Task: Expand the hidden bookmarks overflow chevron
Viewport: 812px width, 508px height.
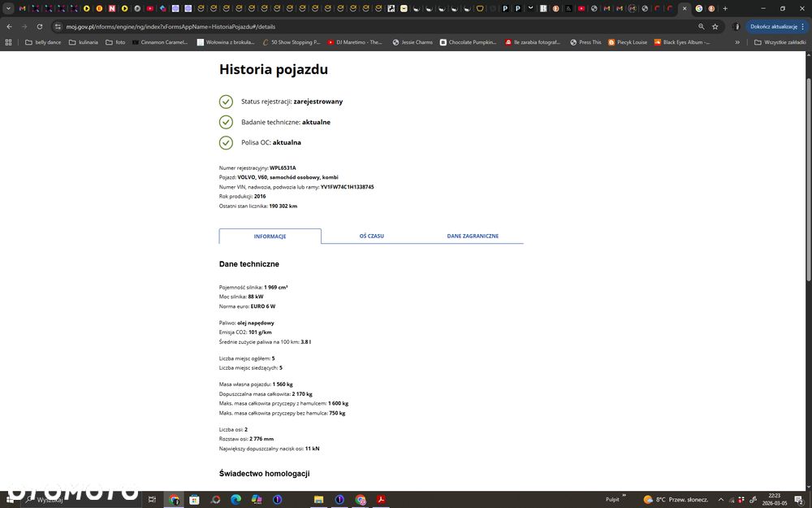Action: [x=737, y=42]
